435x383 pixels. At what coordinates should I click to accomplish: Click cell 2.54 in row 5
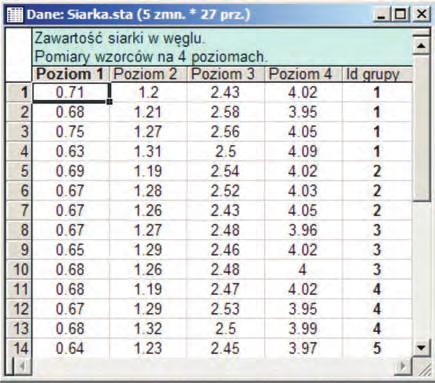coord(226,171)
